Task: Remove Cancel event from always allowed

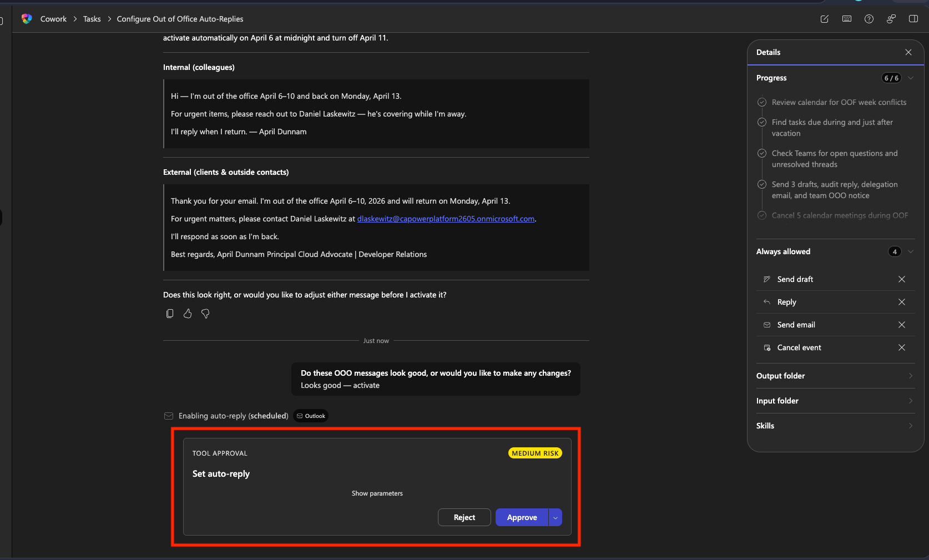Action: point(902,347)
